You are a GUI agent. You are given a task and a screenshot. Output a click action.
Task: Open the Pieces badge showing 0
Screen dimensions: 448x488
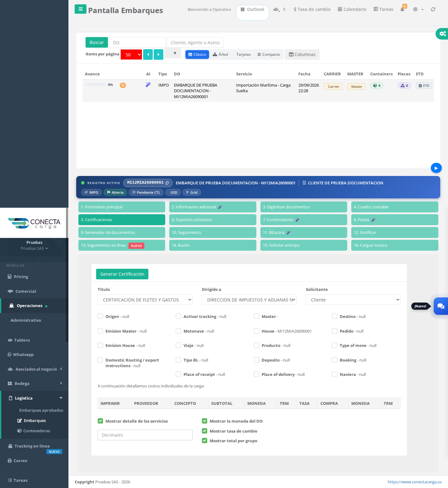pos(404,86)
